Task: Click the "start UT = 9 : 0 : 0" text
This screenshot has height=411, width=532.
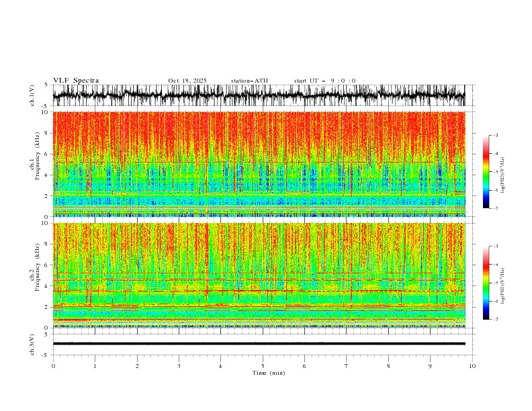Action: [324, 81]
